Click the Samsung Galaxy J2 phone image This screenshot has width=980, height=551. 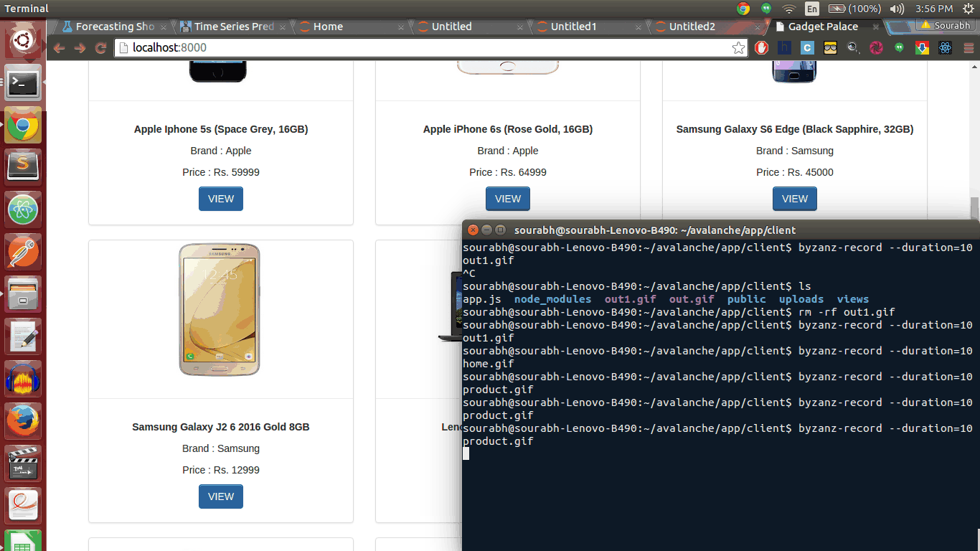(220, 310)
